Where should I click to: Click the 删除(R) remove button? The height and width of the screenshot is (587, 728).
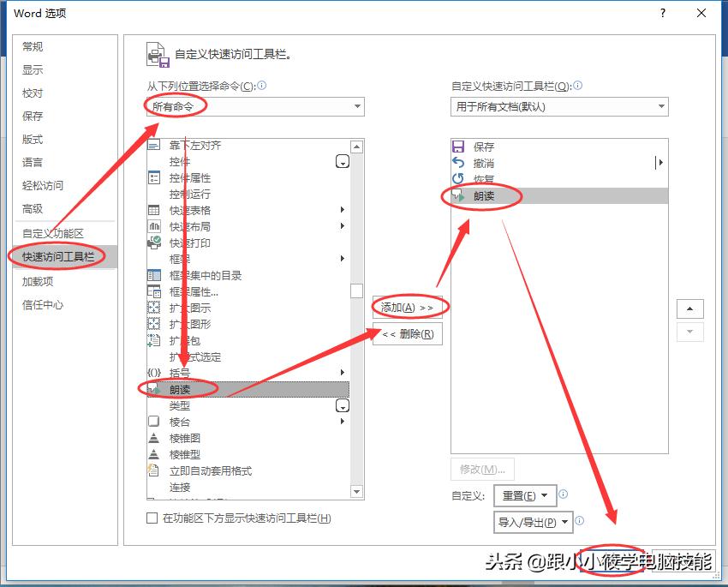(406, 334)
